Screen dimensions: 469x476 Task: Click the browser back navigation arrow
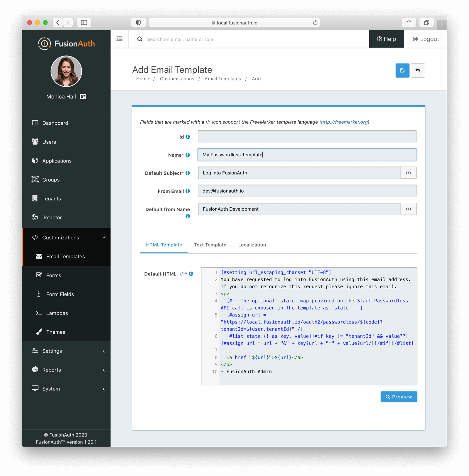coord(58,22)
